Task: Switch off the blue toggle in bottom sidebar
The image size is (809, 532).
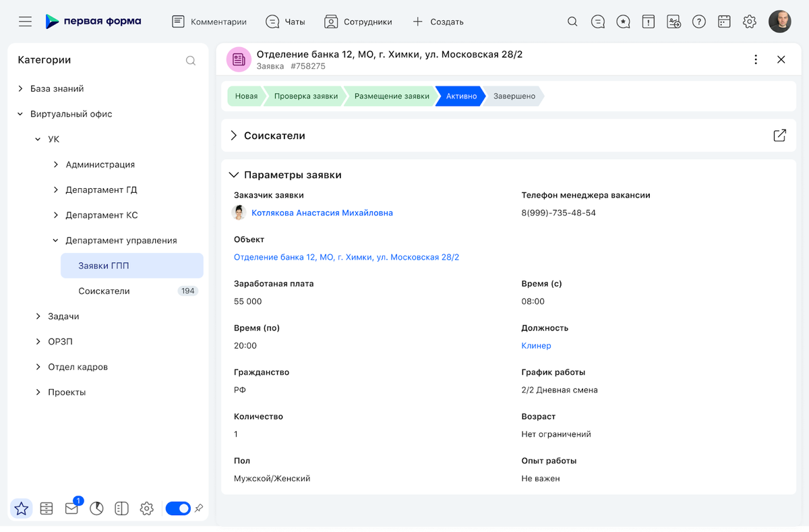Action: (178, 508)
